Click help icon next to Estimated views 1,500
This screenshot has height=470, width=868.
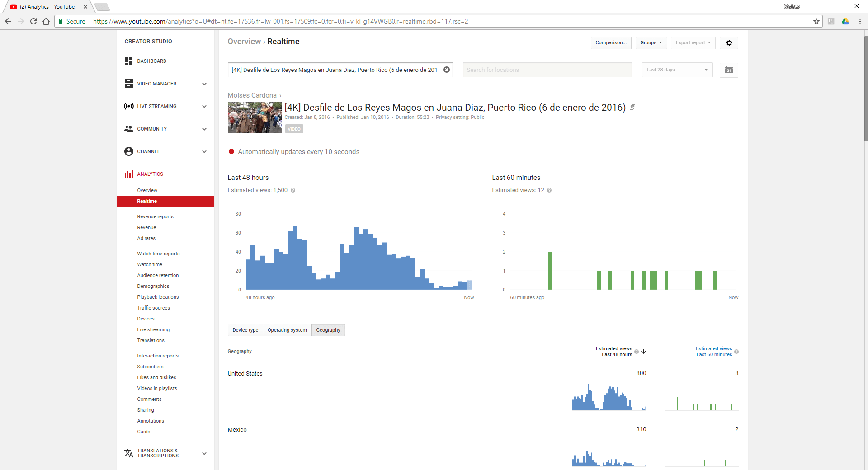click(293, 190)
